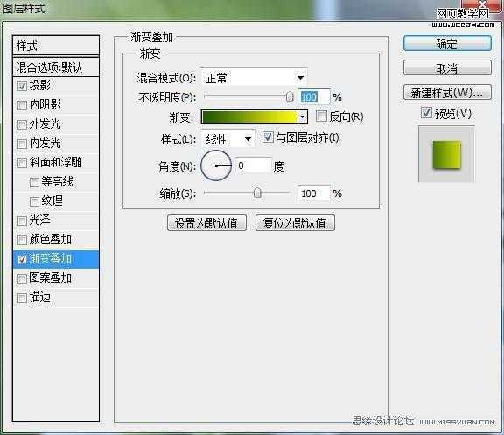Enable the 外发光 checkbox
This screenshot has width=504, height=435.
pyautogui.click(x=22, y=124)
